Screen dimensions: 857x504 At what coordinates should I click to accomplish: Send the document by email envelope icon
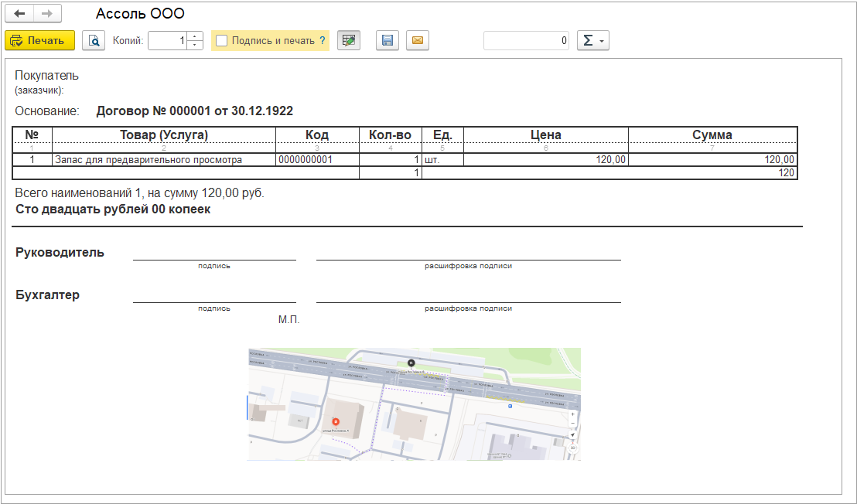pyautogui.click(x=418, y=41)
